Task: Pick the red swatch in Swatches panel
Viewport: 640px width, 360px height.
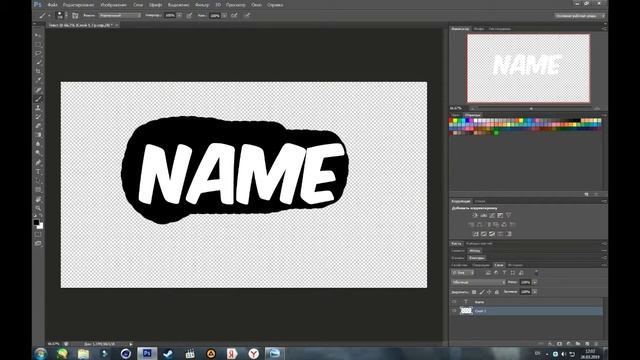Action: click(x=451, y=120)
